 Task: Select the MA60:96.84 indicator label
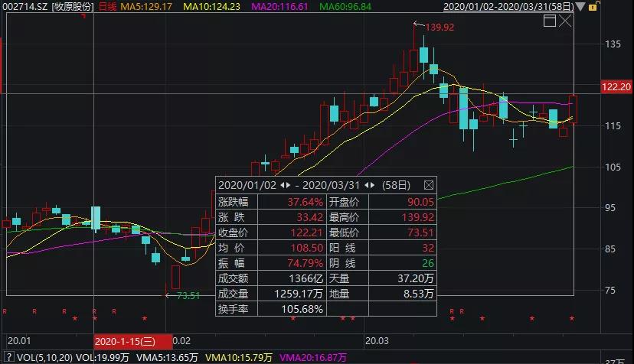[x=345, y=6]
